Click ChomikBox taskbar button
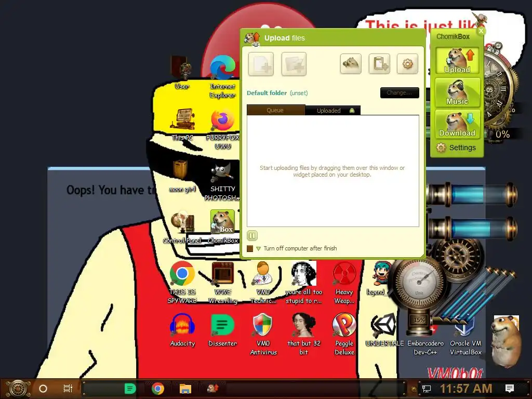The width and height of the screenshot is (532, 399). click(213, 388)
